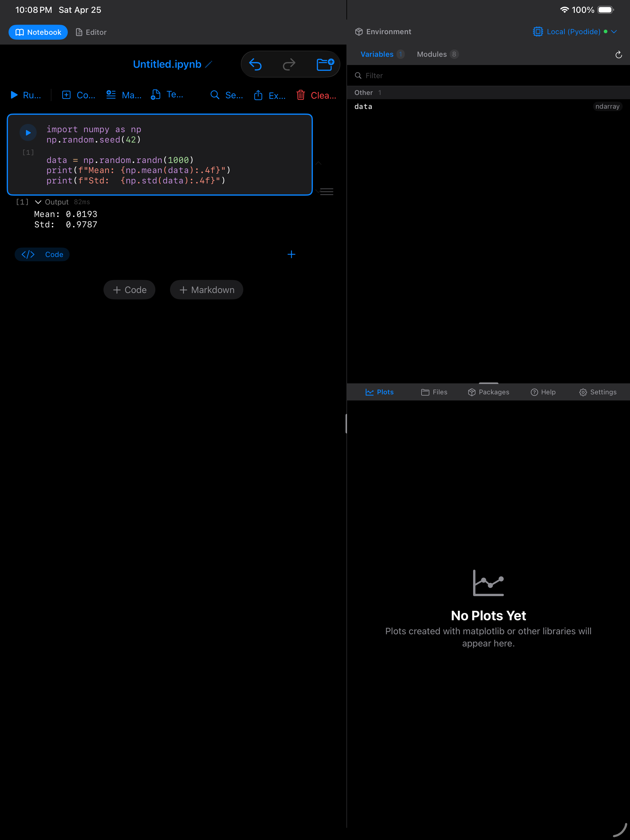Open the Local (Pyodide) kernel dropdown
The image size is (630, 840).
click(x=574, y=31)
